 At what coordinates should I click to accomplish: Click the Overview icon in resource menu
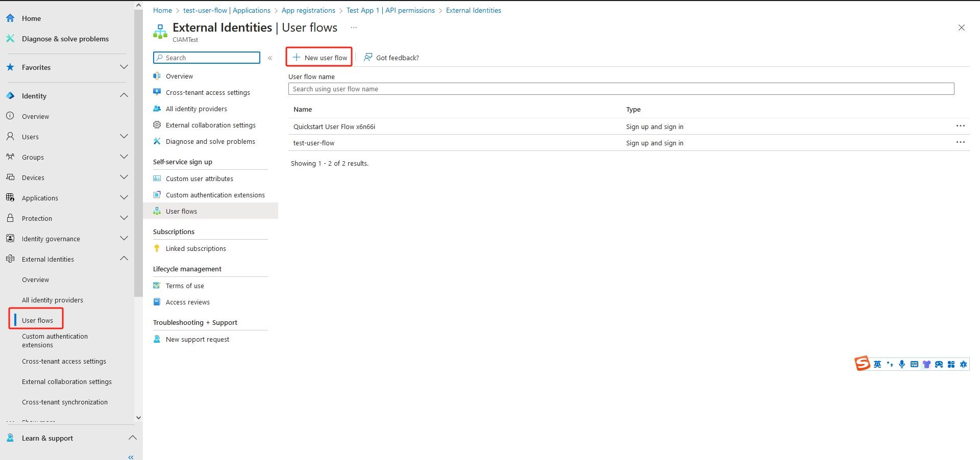pos(157,76)
